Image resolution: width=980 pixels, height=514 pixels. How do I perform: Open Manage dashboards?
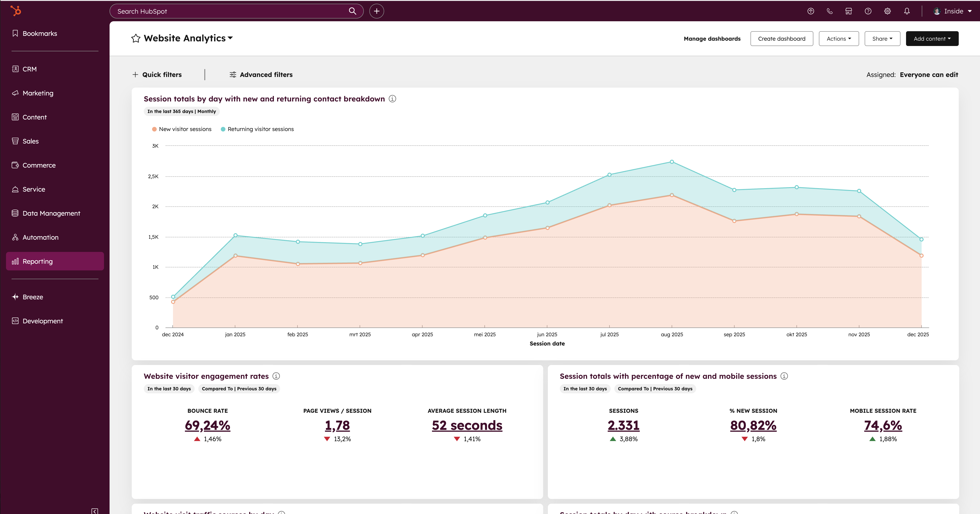712,38
